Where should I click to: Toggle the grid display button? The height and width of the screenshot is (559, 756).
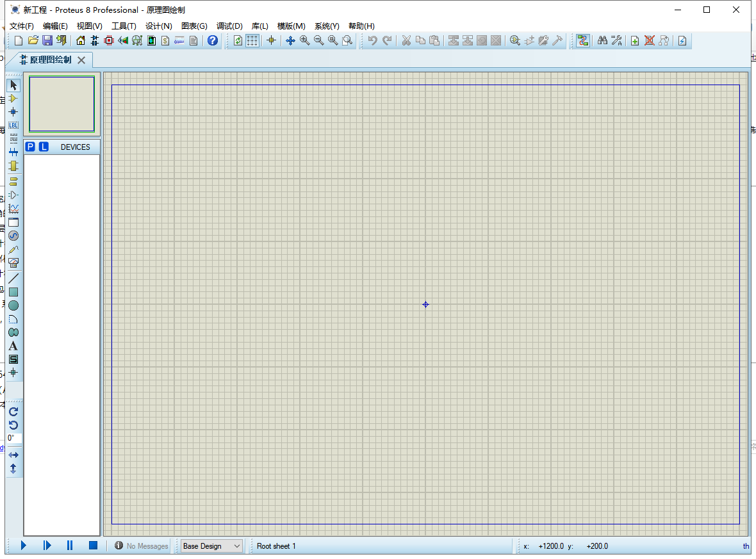[x=252, y=40]
